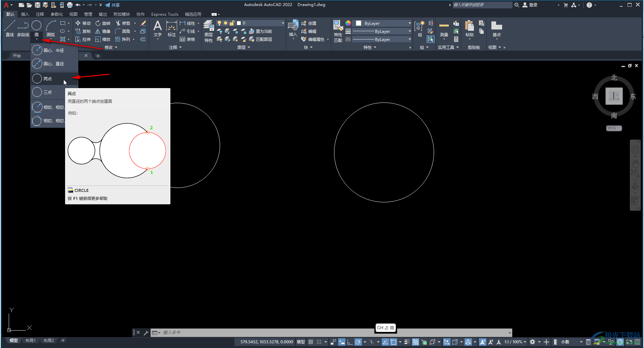Click the Copy (复制) tool
The height and width of the screenshot is (348, 644).
click(83, 31)
